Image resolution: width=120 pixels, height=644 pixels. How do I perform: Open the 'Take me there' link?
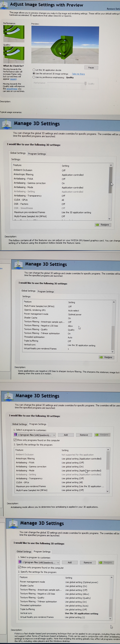click(78, 74)
